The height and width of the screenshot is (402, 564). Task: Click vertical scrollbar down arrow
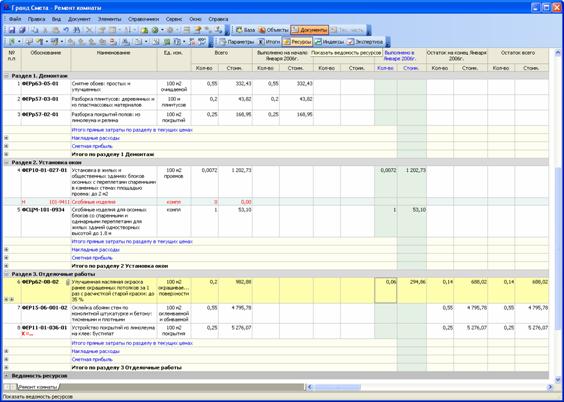point(558,379)
